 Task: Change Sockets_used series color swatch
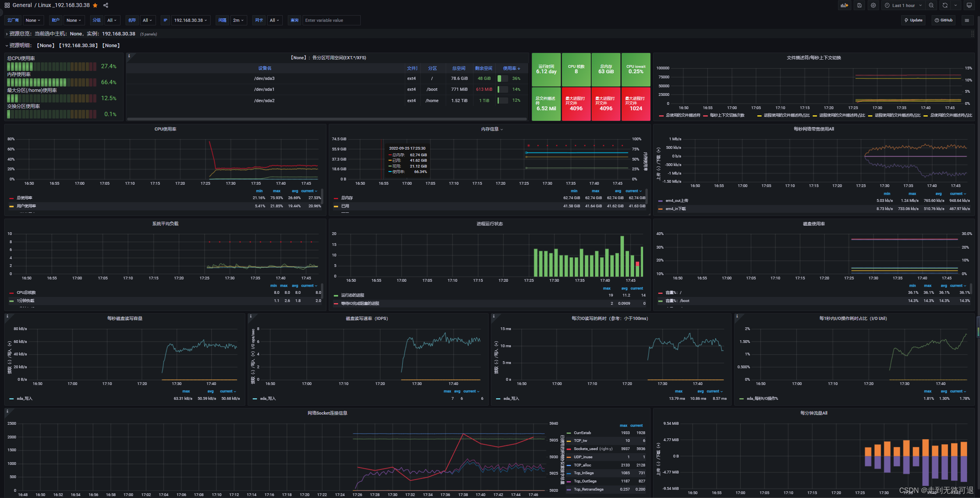[x=569, y=449]
